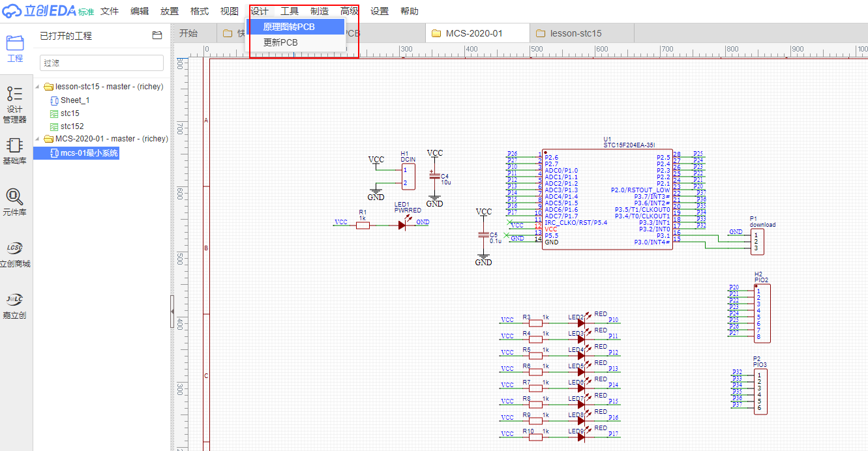This screenshot has width=868, height=451.
Task: Select the R1 resistor symbol
Action: click(x=363, y=225)
